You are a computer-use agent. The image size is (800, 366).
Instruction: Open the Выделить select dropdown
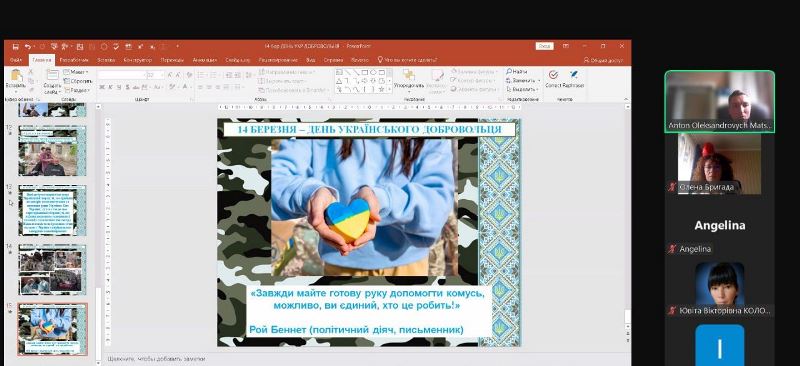tap(522, 89)
